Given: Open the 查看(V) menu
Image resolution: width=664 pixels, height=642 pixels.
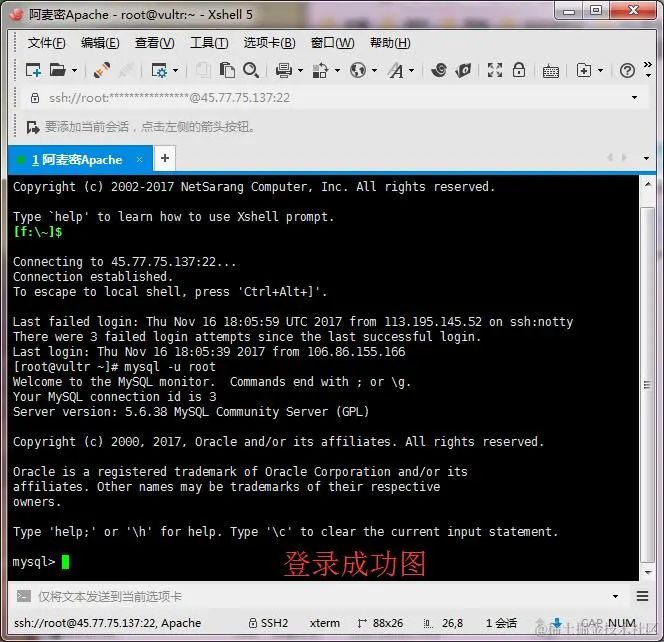Looking at the screenshot, I should point(155,43).
